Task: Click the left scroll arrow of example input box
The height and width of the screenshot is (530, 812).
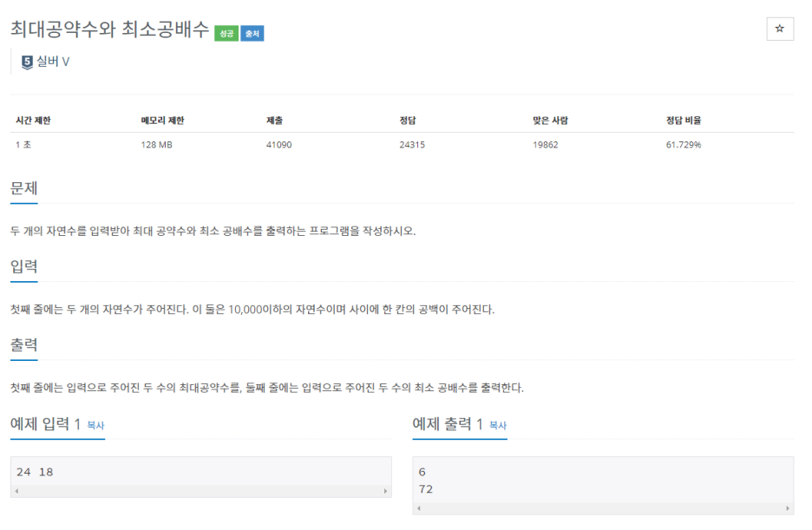Action: pyautogui.click(x=17, y=491)
